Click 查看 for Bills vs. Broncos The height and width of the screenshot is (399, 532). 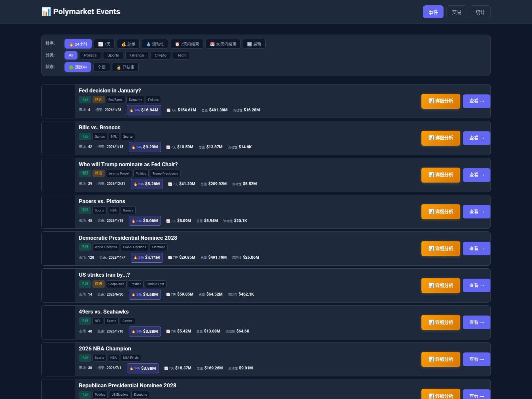click(476, 138)
